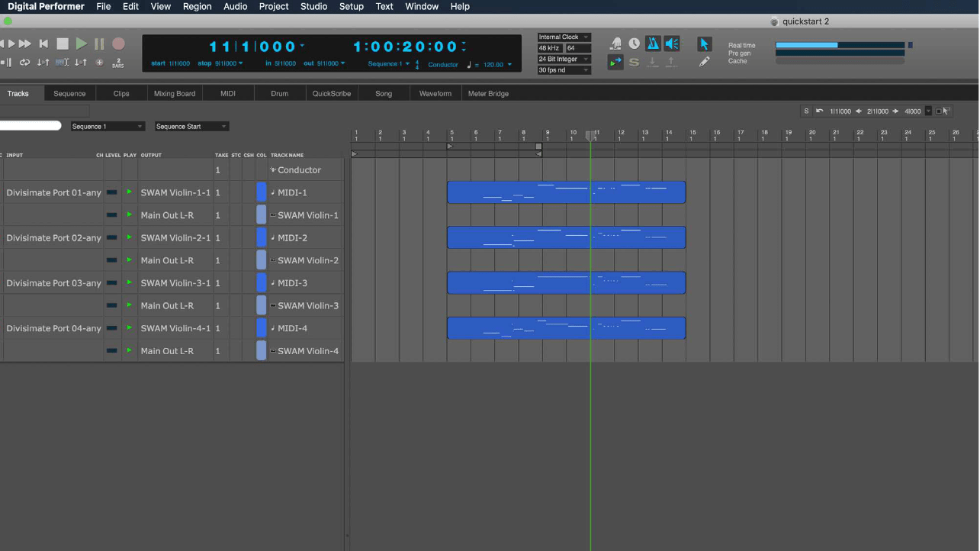
Task: Click the right arrow nudge button
Action: point(895,111)
